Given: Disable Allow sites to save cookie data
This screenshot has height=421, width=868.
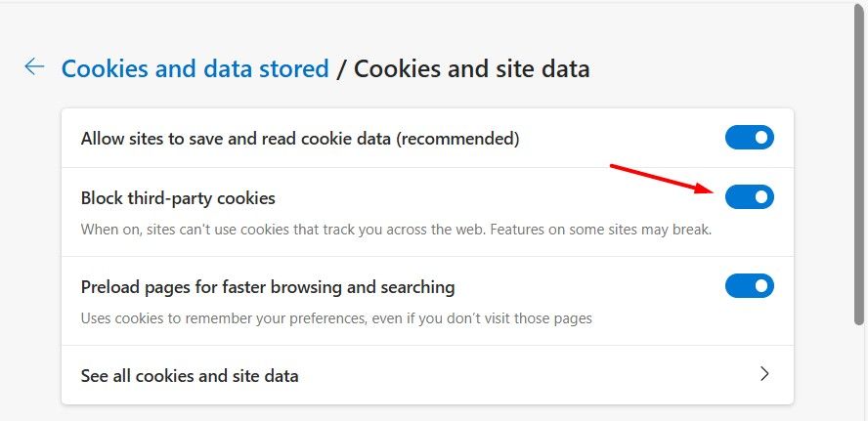Looking at the screenshot, I should [x=749, y=138].
